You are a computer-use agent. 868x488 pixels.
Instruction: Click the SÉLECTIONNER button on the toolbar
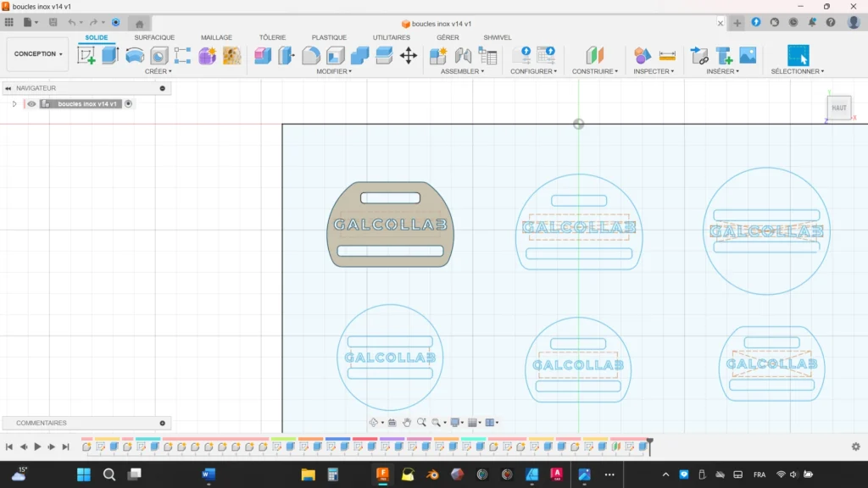point(797,53)
